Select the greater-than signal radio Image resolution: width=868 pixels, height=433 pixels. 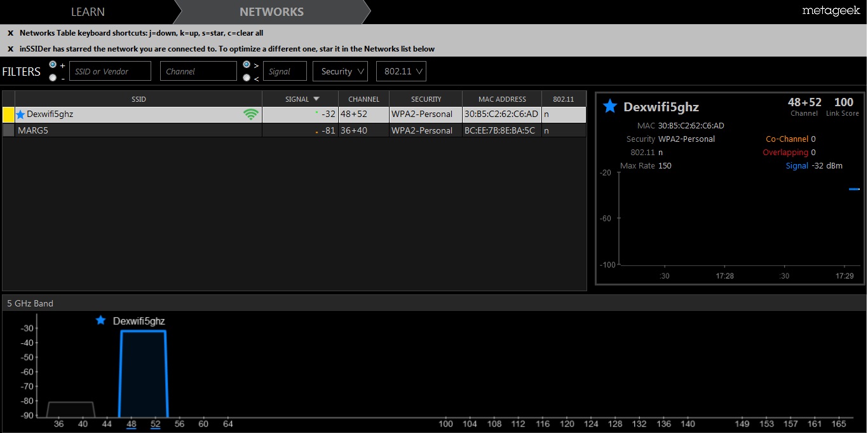[x=247, y=65]
